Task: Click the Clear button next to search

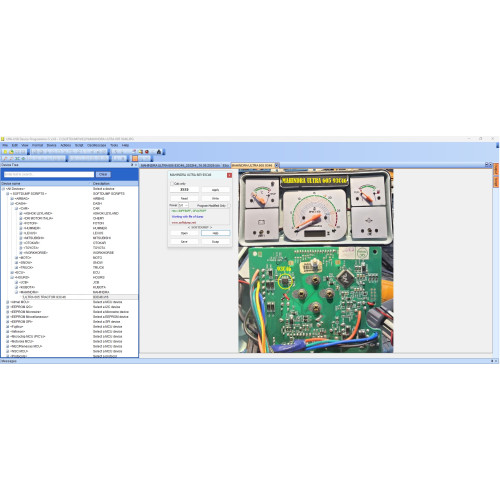Action: [103, 174]
